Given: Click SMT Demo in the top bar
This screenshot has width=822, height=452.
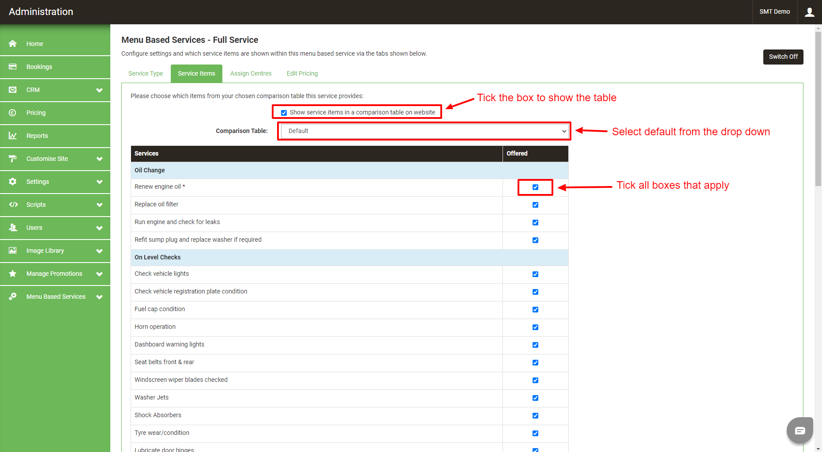Looking at the screenshot, I should point(774,12).
